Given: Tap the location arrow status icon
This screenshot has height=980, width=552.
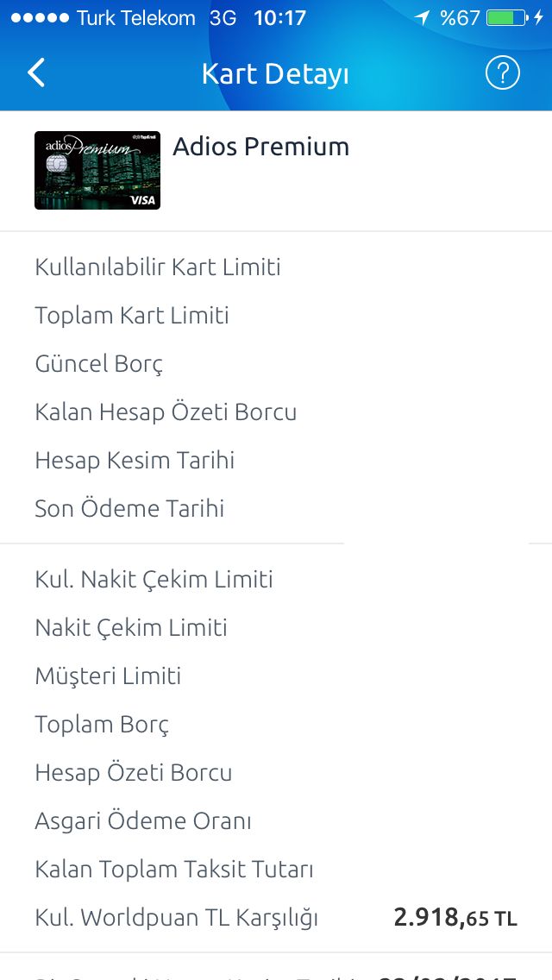Looking at the screenshot, I should (423, 17).
